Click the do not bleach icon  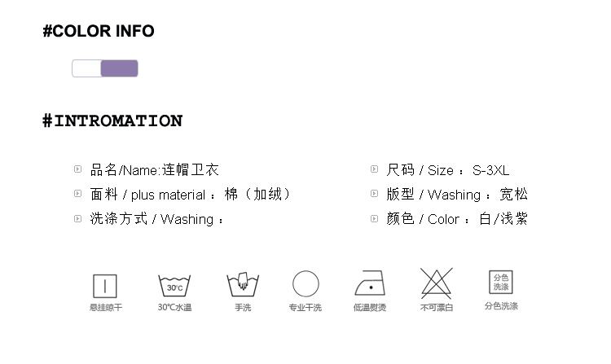(436, 283)
